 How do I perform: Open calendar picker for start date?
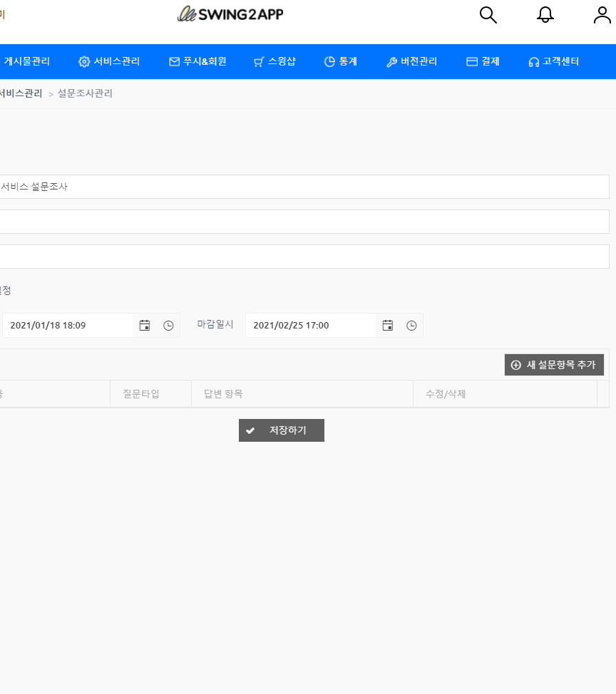pos(145,326)
